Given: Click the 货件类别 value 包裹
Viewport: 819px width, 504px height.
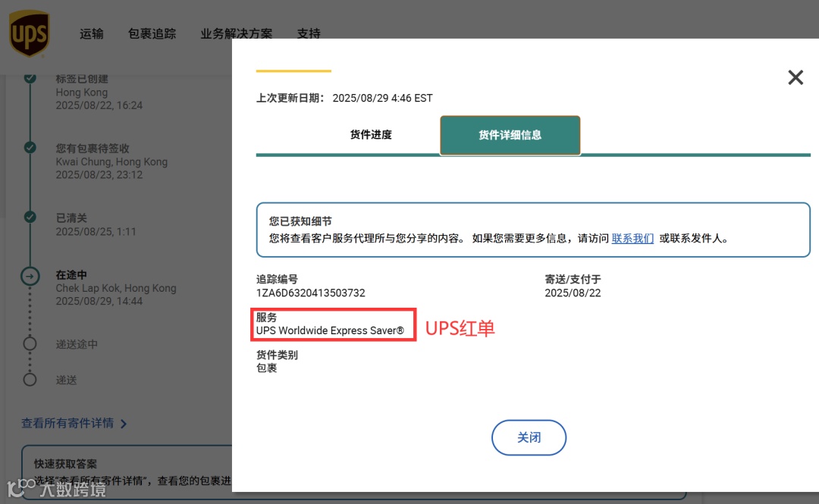Looking at the screenshot, I should pos(266,368).
